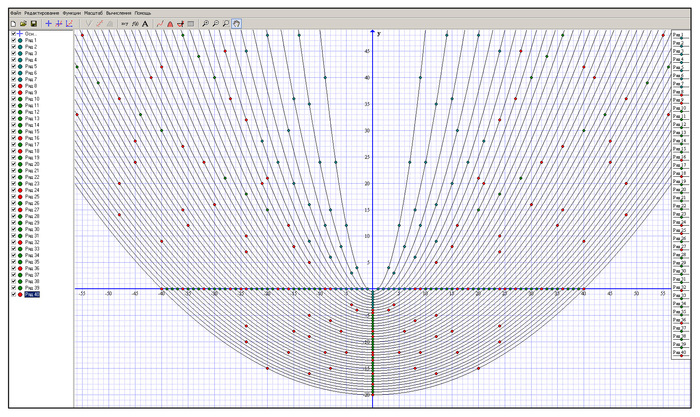Toggle the Ряд 8 series checkbox
Viewport: 700px width, 417px height.
pyautogui.click(x=12, y=86)
